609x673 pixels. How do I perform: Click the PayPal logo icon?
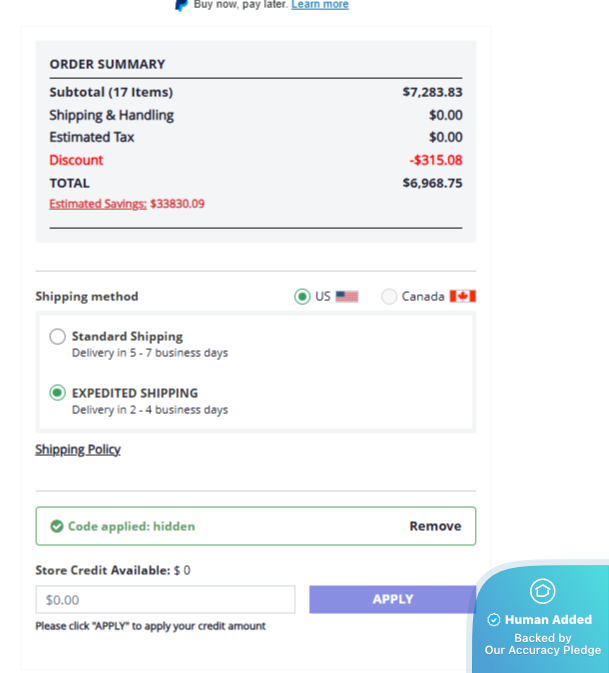(x=181, y=5)
